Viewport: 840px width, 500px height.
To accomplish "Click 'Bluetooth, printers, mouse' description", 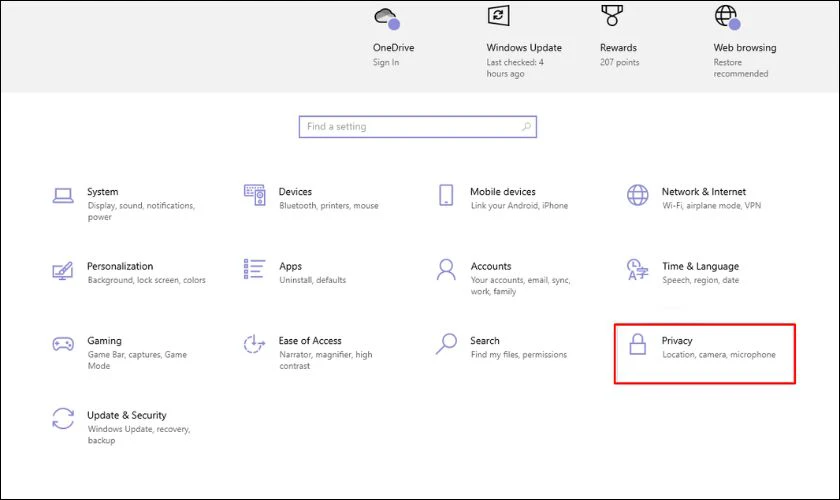I will point(329,206).
